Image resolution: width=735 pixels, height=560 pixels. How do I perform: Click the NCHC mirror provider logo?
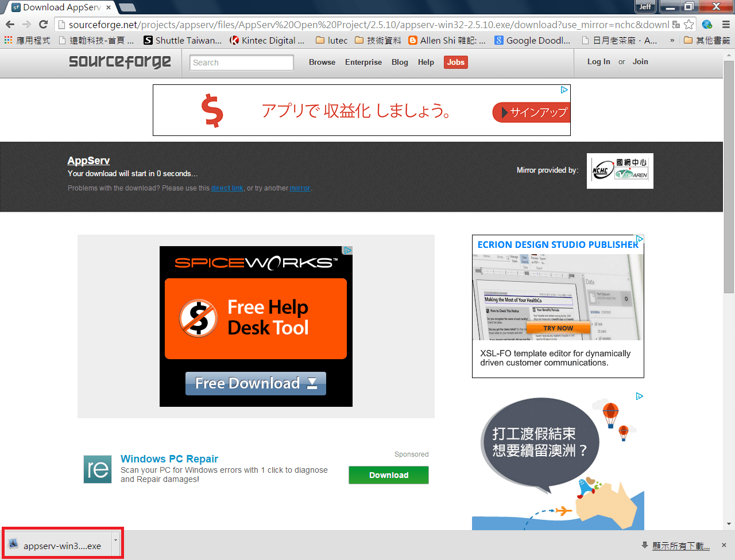coord(620,171)
